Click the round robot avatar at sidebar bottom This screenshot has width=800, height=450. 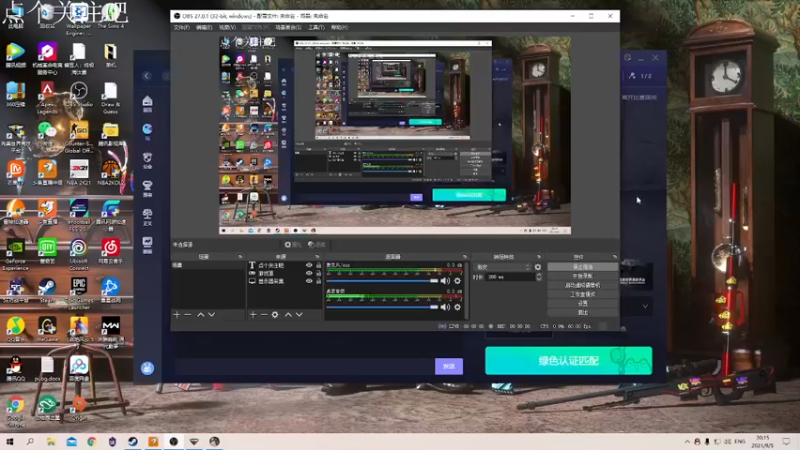(x=147, y=368)
